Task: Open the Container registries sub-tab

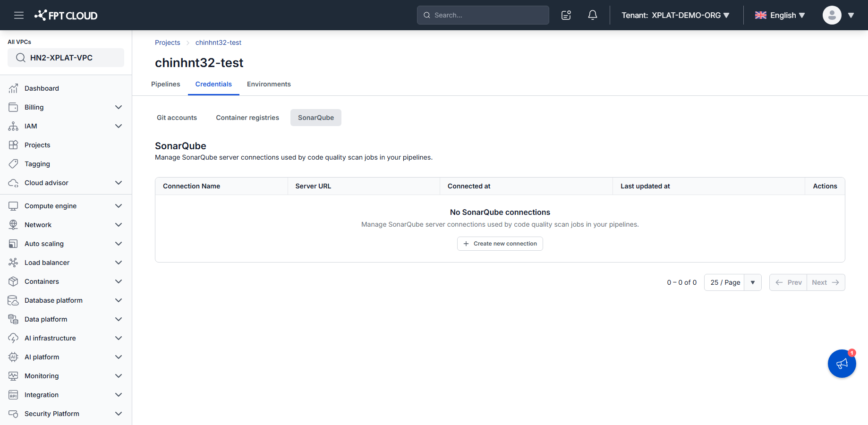Action: pos(247,118)
